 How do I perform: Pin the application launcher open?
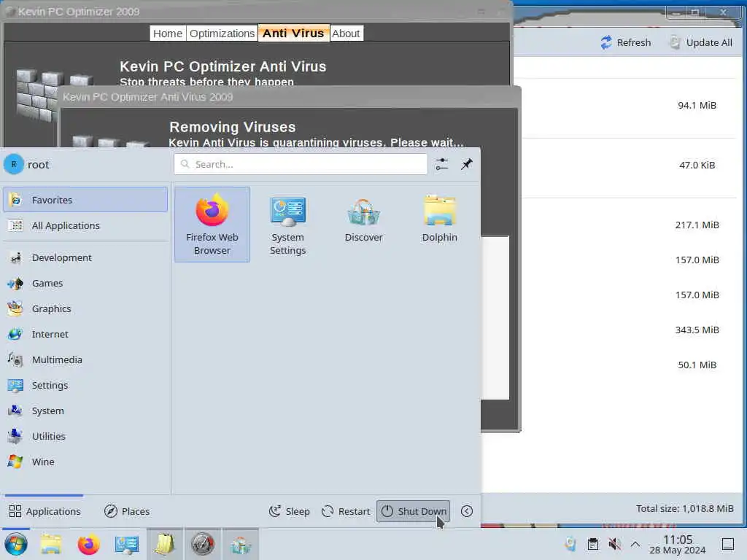[x=466, y=164]
